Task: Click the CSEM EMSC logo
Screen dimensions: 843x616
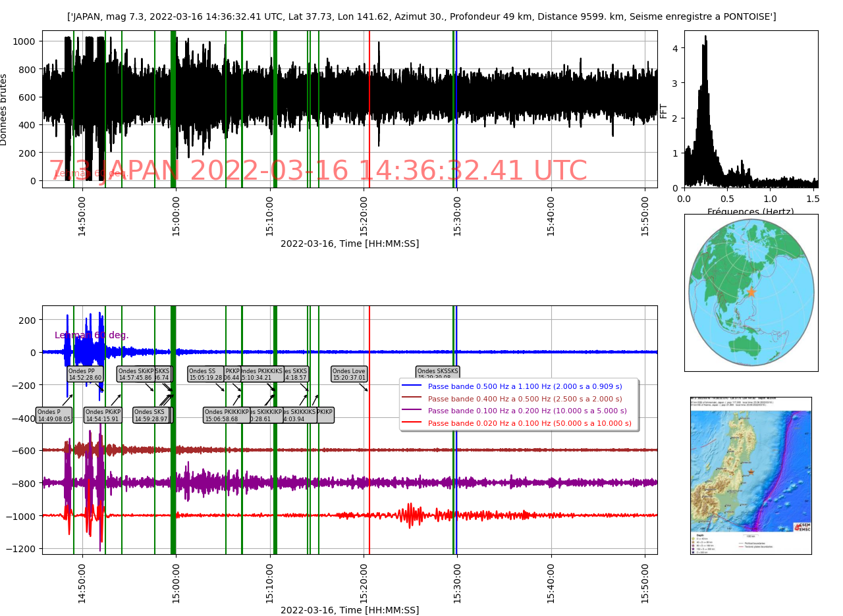Action: pyautogui.click(x=802, y=526)
